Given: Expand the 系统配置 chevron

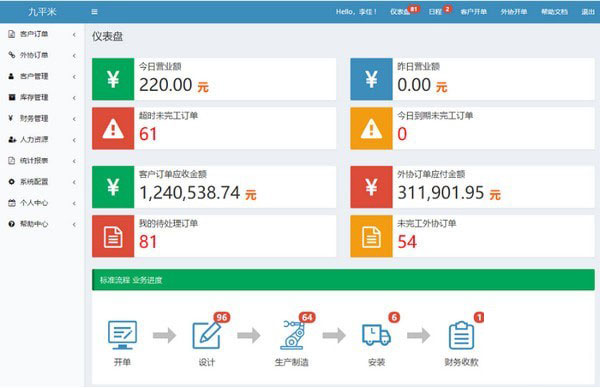Looking at the screenshot, I should click(x=74, y=182).
